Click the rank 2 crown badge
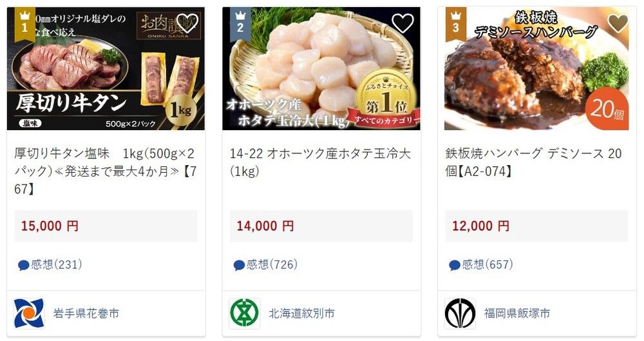The image size is (644, 341). pos(240,24)
